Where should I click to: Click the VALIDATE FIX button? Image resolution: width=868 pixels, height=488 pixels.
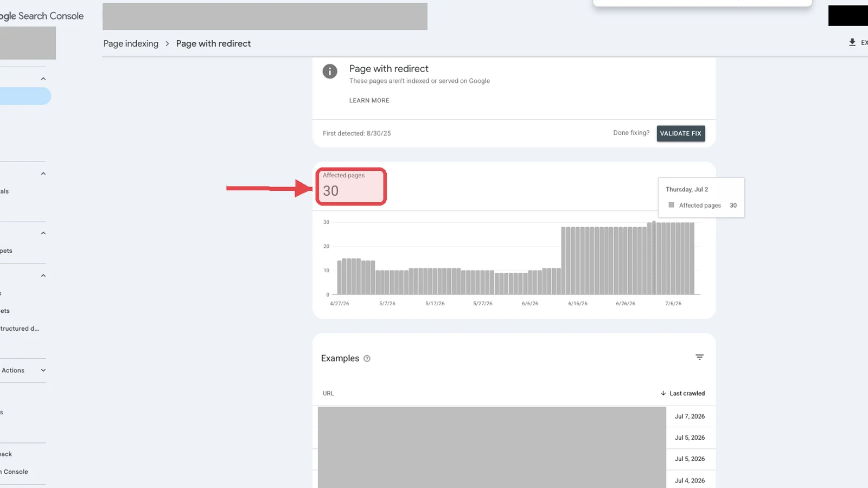[681, 133]
